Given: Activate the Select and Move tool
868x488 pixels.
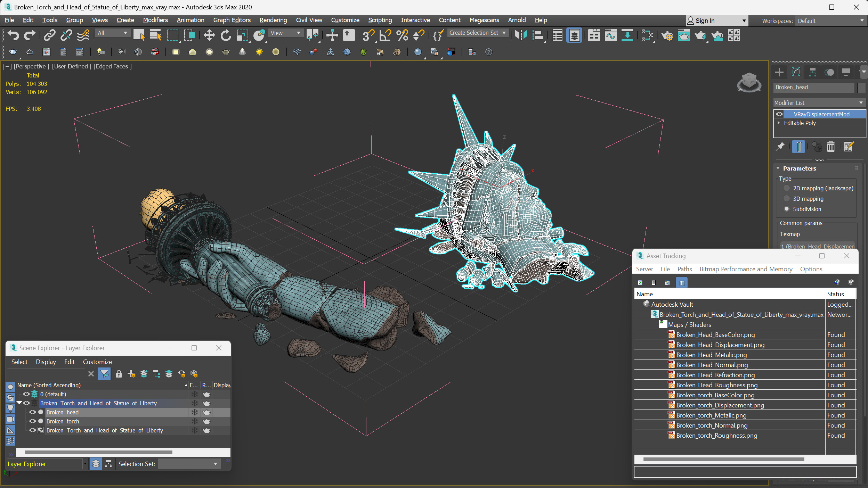Looking at the screenshot, I should click(209, 35).
